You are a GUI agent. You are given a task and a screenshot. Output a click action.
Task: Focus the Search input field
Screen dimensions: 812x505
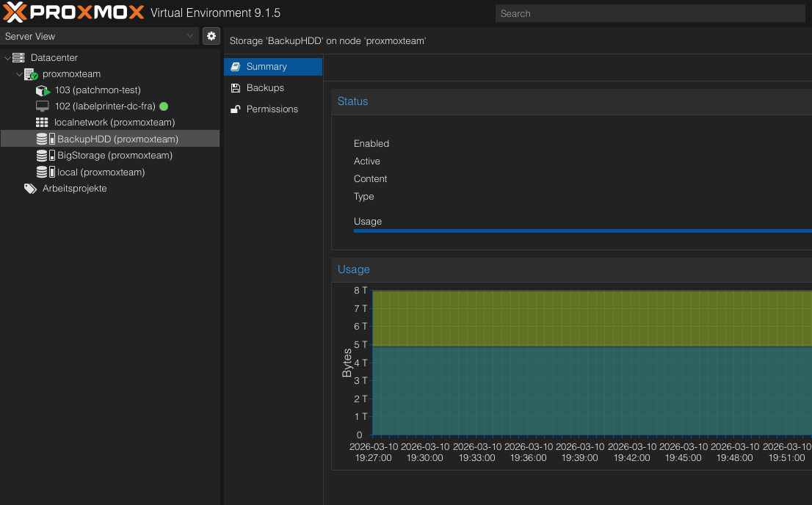click(650, 13)
